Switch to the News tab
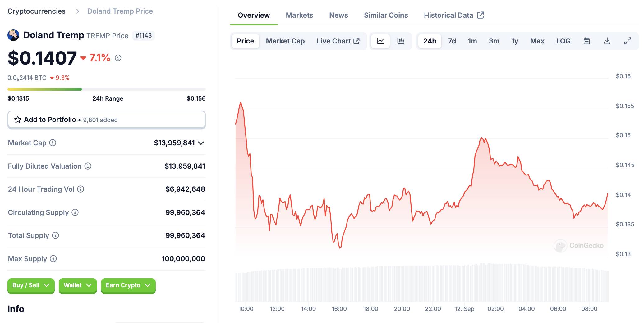Image resolution: width=644 pixels, height=323 pixels. [x=338, y=15]
